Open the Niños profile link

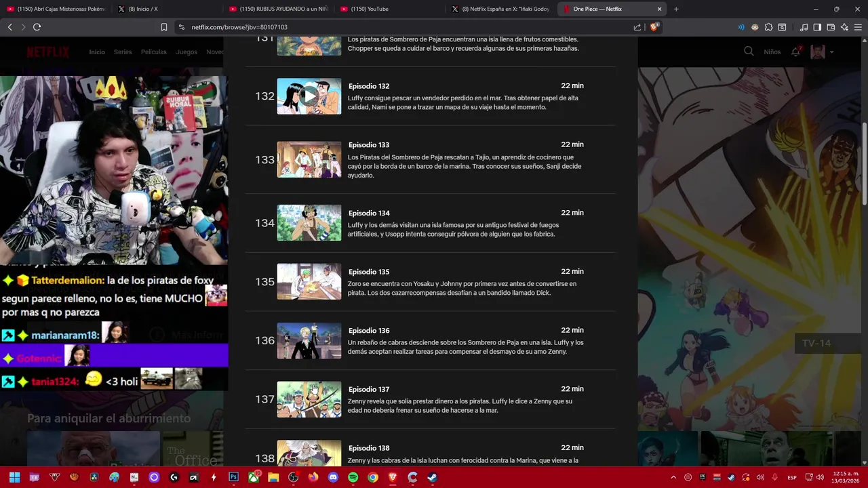coord(772,52)
